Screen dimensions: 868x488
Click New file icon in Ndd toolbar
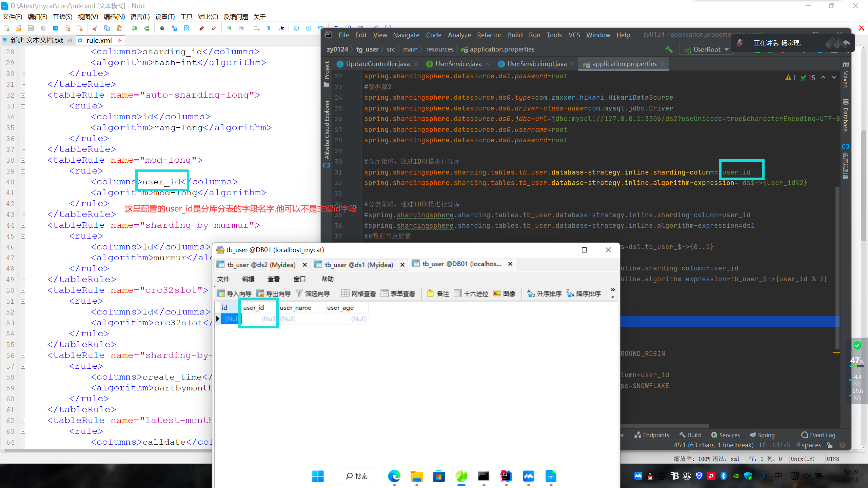[x=7, y=28]
